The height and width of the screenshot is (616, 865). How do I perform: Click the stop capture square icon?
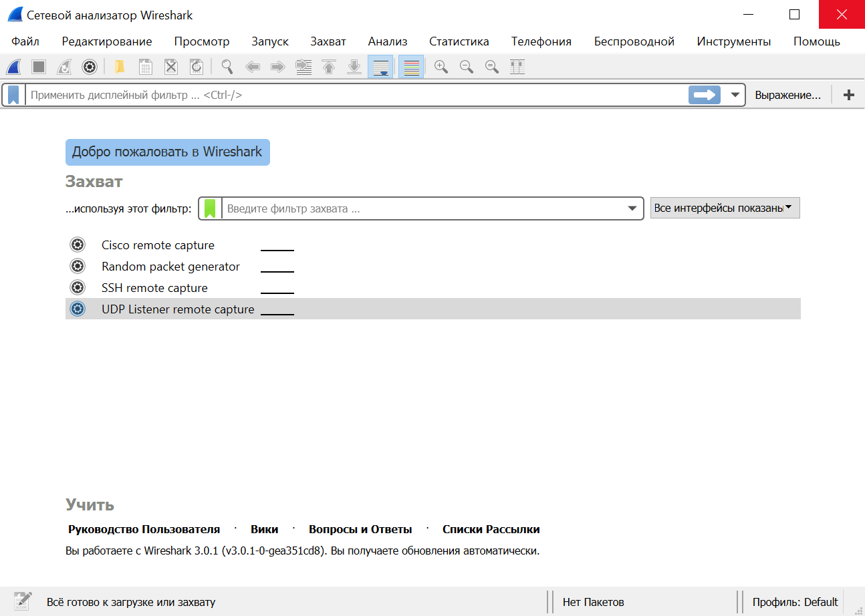coord(39,67)
